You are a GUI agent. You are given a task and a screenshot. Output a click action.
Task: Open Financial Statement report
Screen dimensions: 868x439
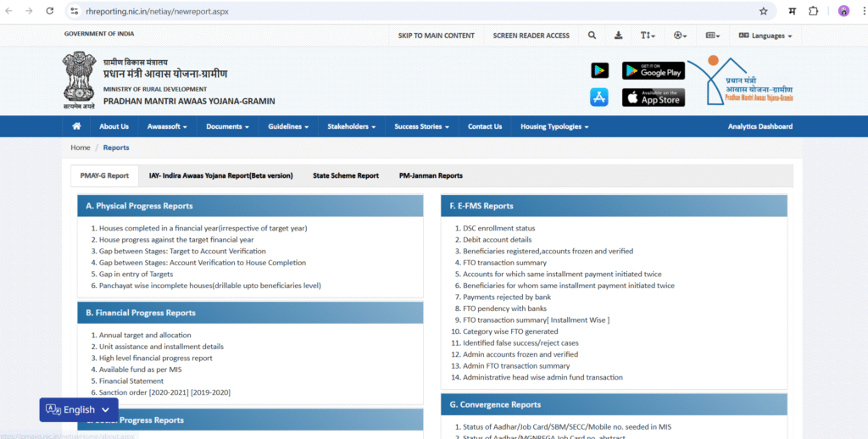click(131, 381)
